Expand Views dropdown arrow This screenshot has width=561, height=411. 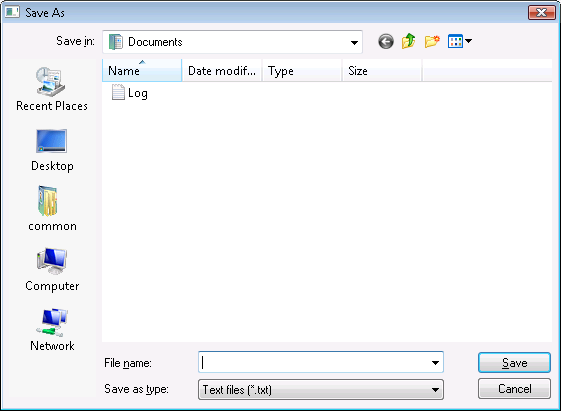468,41
